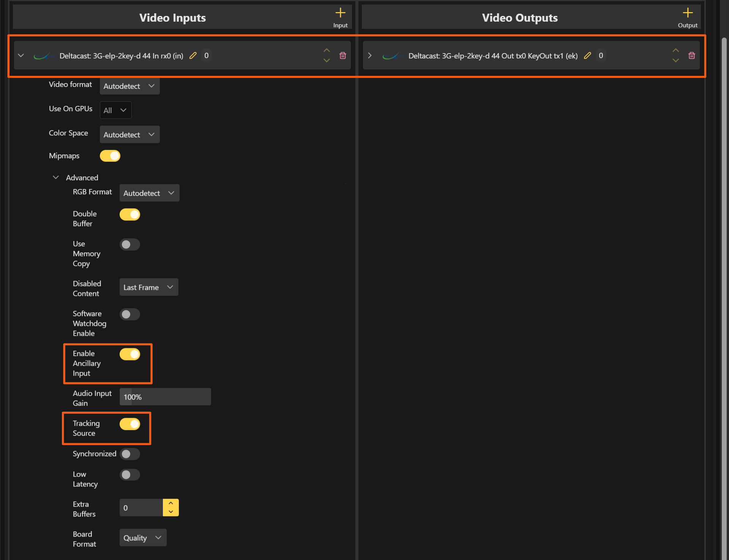Move Deltacast input up in list
Image resolution: width=729 pixels, height=560 pixels.
(x=327, y=50)
